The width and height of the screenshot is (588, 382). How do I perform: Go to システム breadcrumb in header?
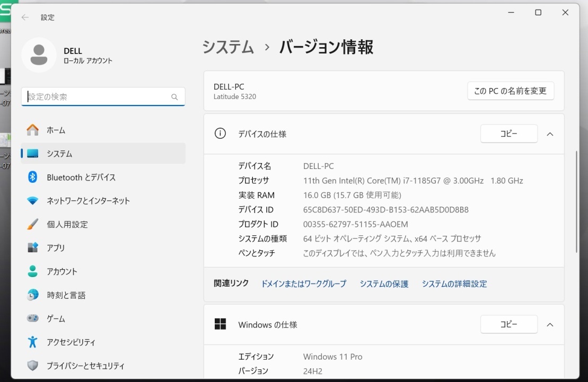(x=229, y=47)
